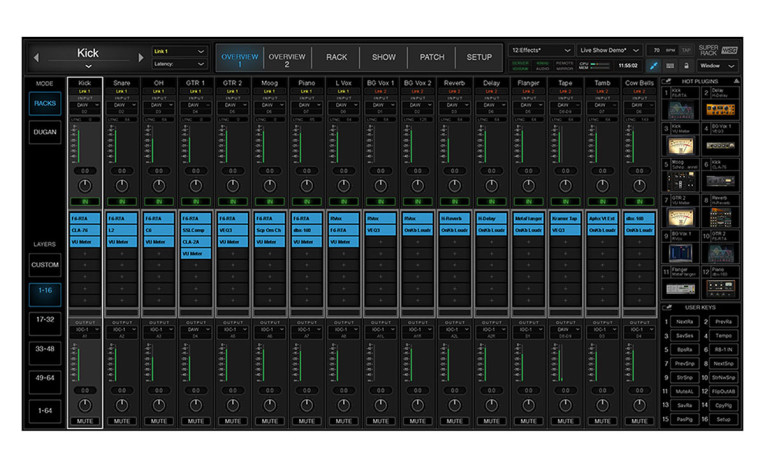Toggle the IN button on Kick rack
Screen dimensions: 765x456
click(85, 201)
